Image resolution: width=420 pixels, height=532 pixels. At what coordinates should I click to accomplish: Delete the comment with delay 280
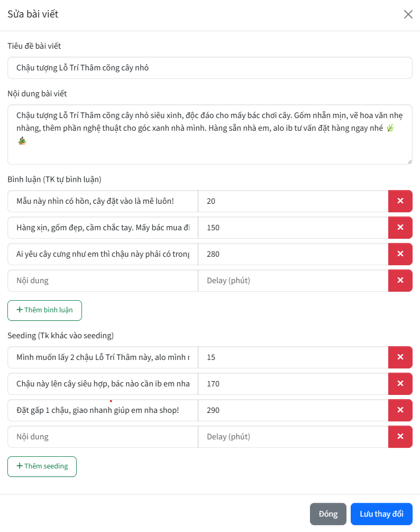[400, 254]
